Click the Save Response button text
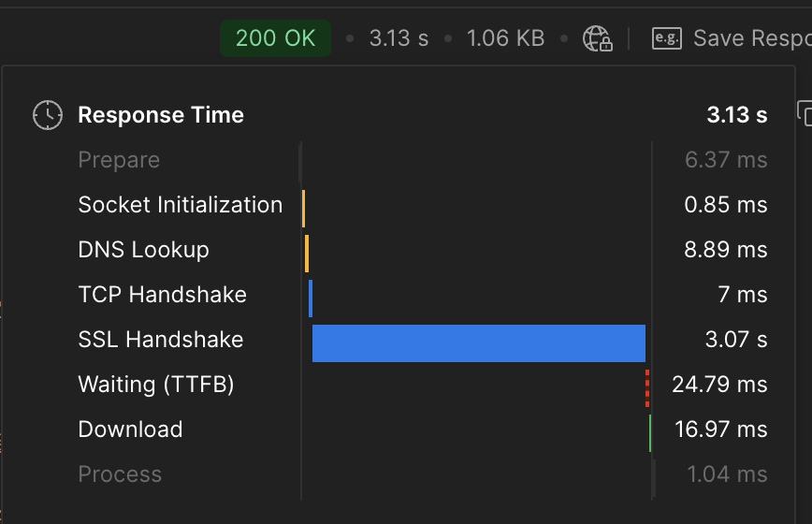812x524 pixels. 752,38
